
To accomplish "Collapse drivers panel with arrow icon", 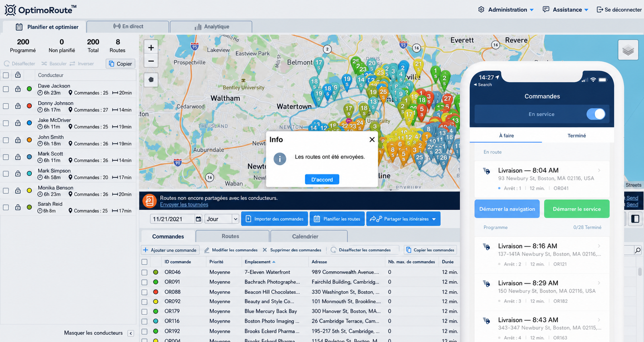I will pyautogui.click(x=131, y=333).
